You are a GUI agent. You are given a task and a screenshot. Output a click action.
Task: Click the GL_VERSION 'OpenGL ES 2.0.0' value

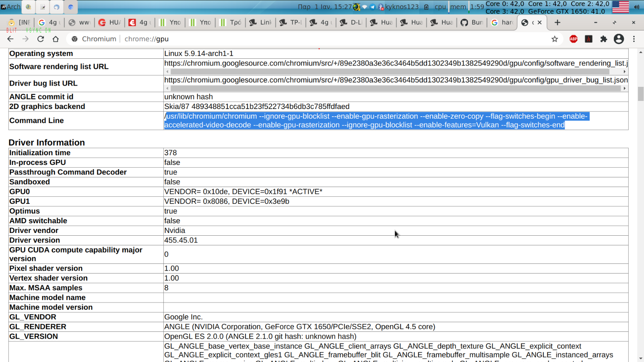click(x=260, y=336)
